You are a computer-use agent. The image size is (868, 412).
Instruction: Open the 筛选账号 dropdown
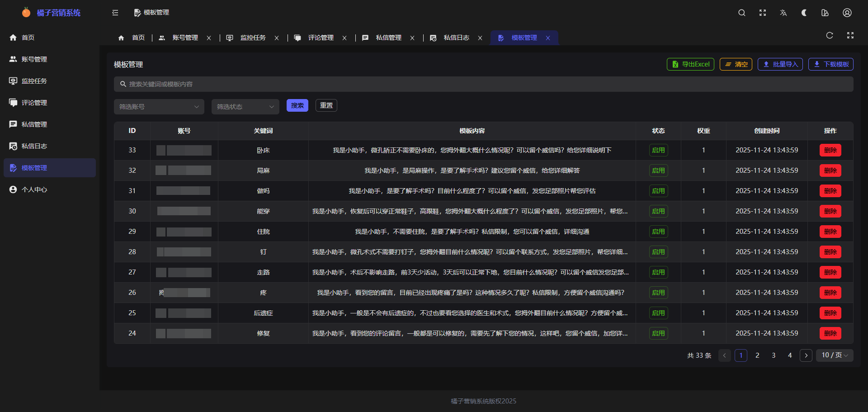point(159,107)
